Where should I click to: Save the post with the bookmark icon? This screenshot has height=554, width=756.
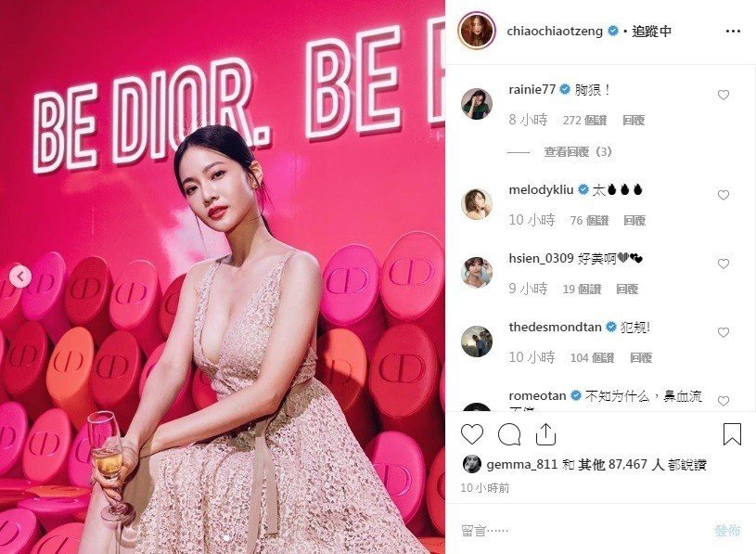732,434
